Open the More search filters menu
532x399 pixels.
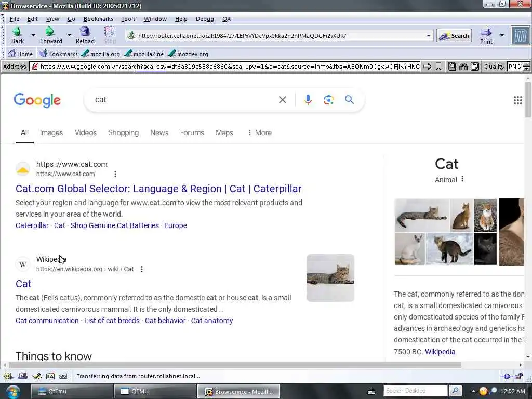tap(260, 132)
